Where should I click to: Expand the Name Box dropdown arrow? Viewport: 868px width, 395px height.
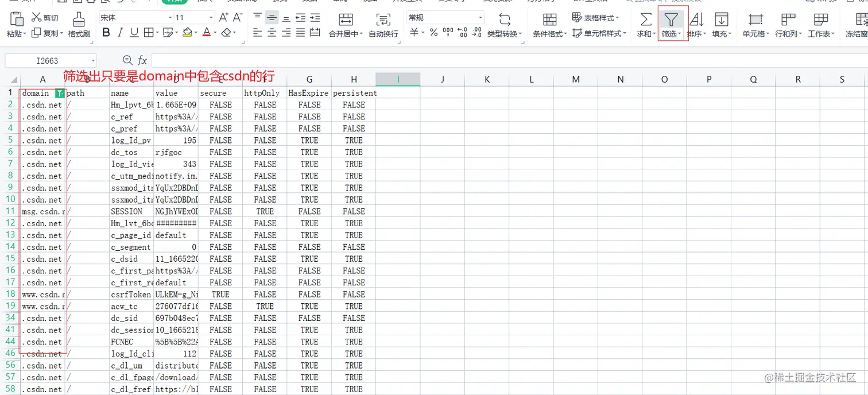click(x=92, y=60)
